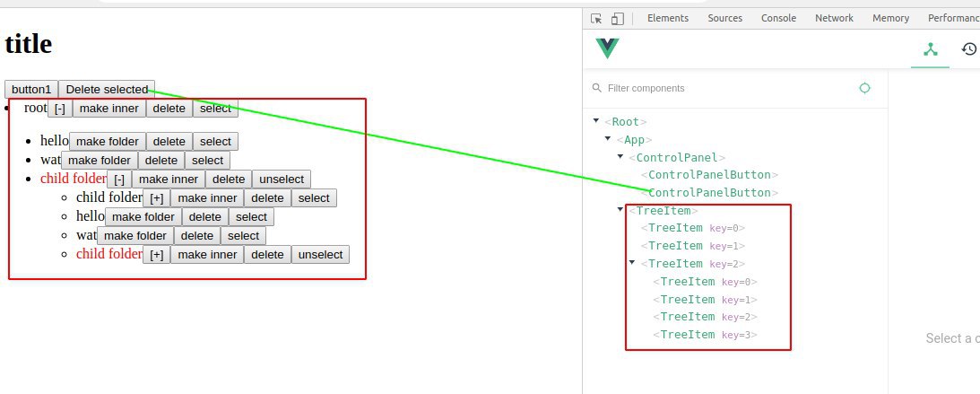This screenshot has height=394, width=980.
Task: Make folder from top-level wat item
Action: point(100,160)
